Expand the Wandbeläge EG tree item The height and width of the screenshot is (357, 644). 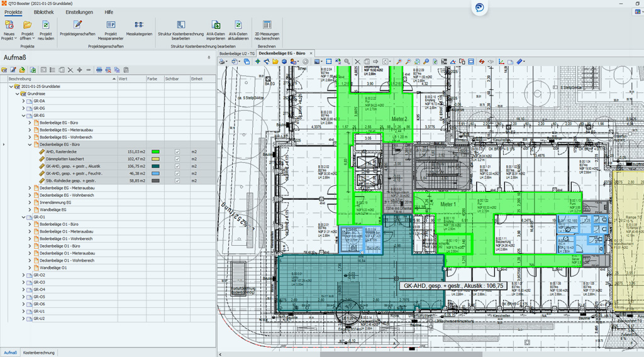pyautogui.click(x=30, y=210)
